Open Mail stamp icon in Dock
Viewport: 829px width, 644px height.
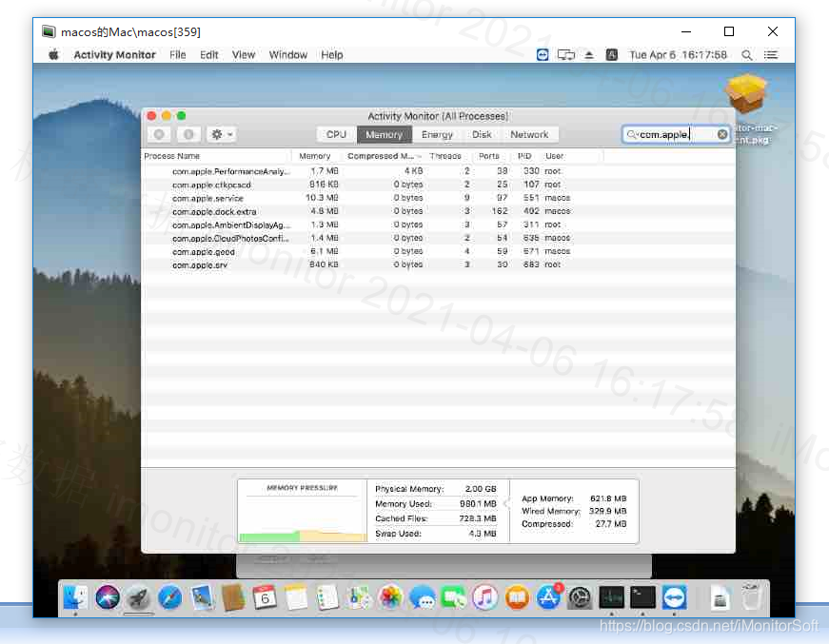pos(202,598)
